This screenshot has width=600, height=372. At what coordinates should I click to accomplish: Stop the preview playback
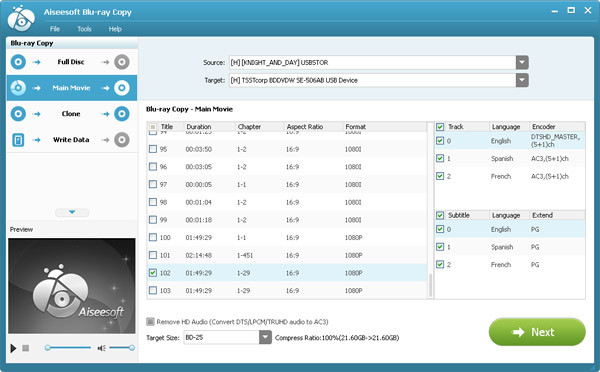tap(26, 348)
